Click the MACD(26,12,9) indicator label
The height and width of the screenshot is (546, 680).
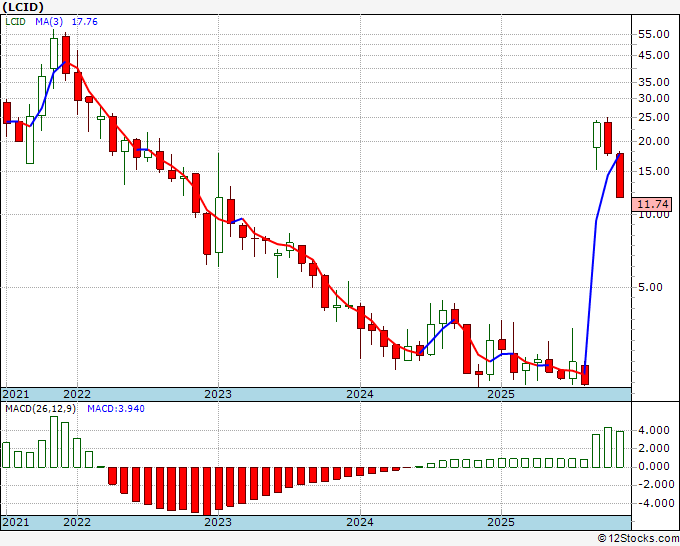(x=40, y=409)
